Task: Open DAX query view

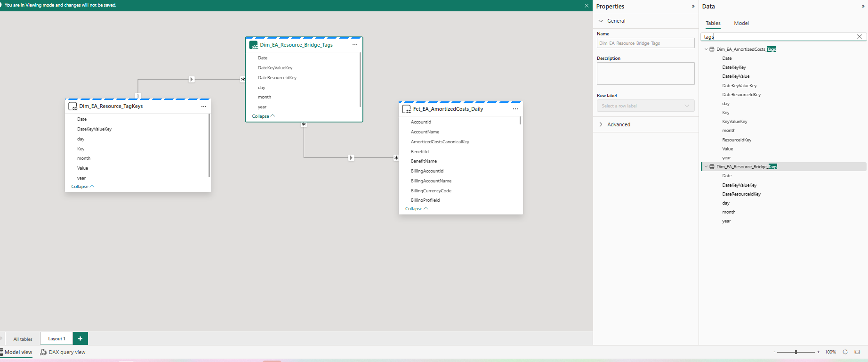Action: (x=63, y=352)
